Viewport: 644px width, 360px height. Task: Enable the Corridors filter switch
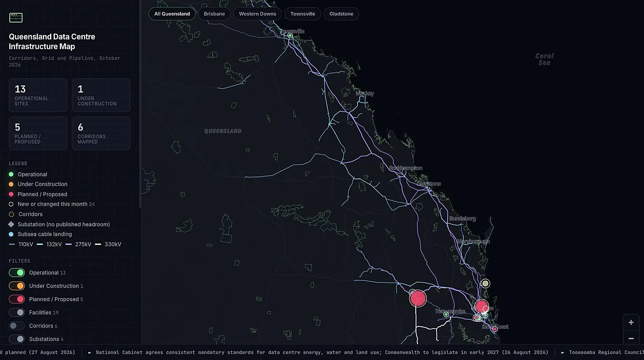(17, 326)
